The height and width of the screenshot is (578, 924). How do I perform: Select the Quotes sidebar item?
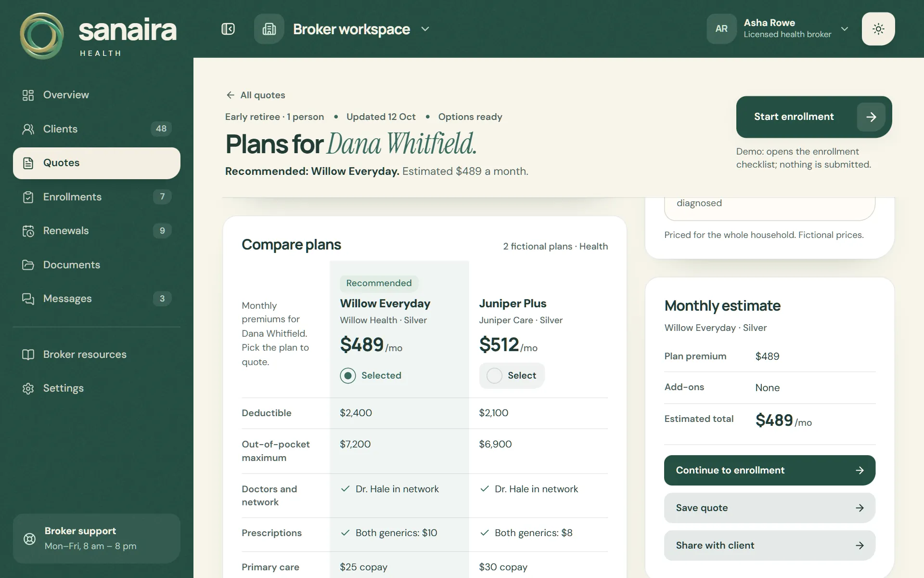[96, 163]
